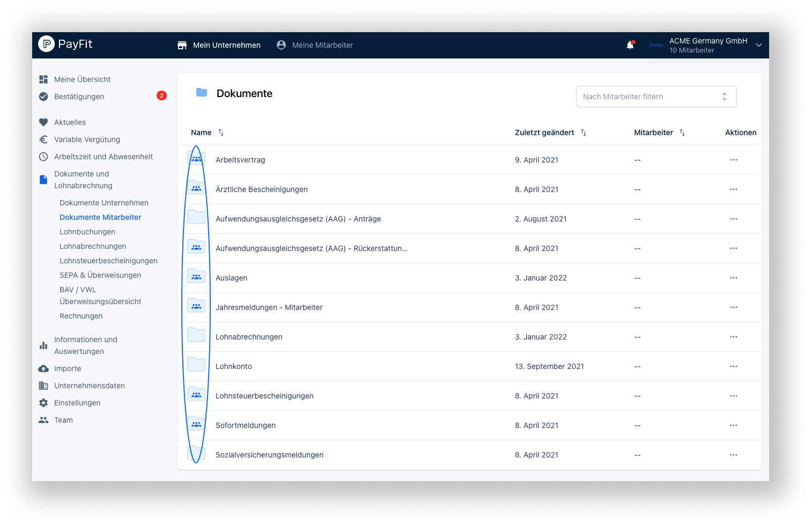Viewport: 812px width, 524px height.
Task: Open actions menu for Jahresmeldungen - Mitarbeiter row
Action: [x=734, y=307]
